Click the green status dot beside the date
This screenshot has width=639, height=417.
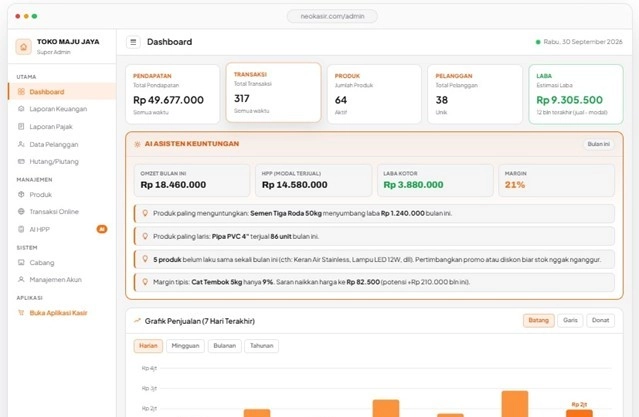tap(538, 42)
